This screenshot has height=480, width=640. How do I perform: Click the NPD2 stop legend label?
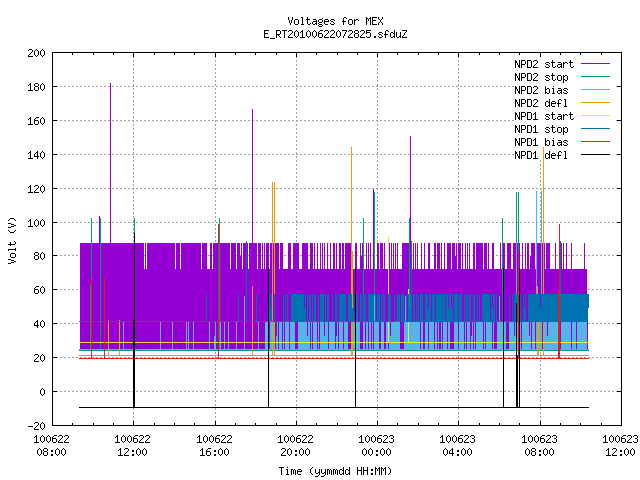(x=541, y=77)
